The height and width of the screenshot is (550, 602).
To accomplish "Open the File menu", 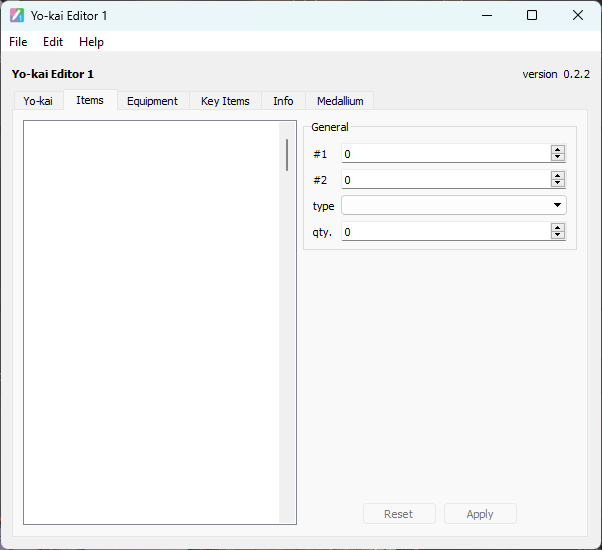I will (x=18, y=41).
